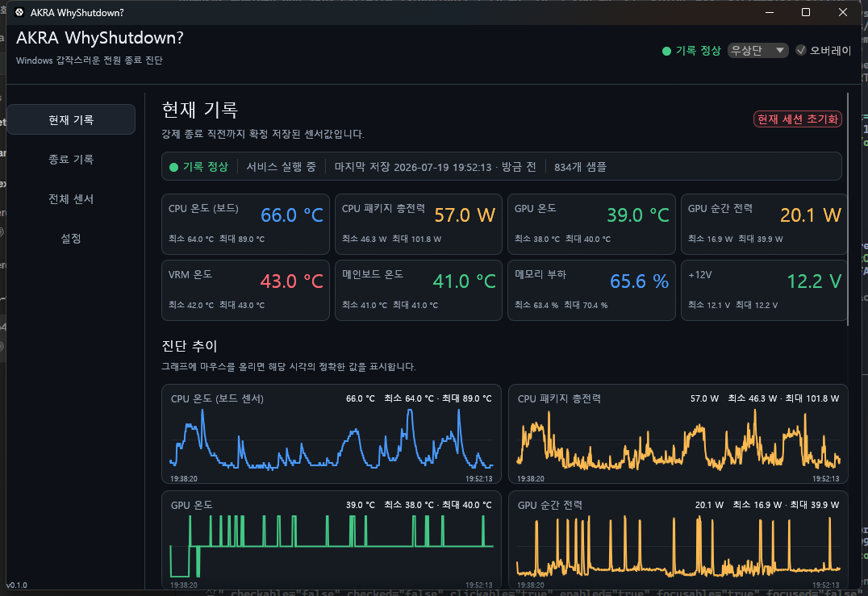The image size is (868, 596).
Task: Click the GPU 순간 전력 trend graph
Action: (x=678, y=540)
